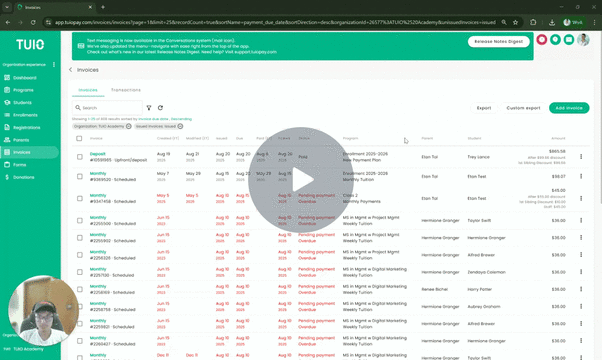Open the mail conversations icon in the header
This screenshot has width=602, height=360.
point(569,40)
